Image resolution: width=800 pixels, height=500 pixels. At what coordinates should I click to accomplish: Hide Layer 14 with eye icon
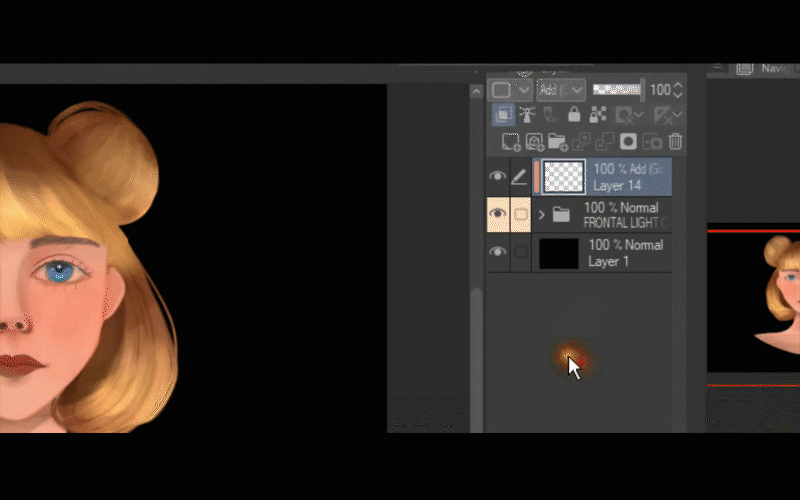497,176
